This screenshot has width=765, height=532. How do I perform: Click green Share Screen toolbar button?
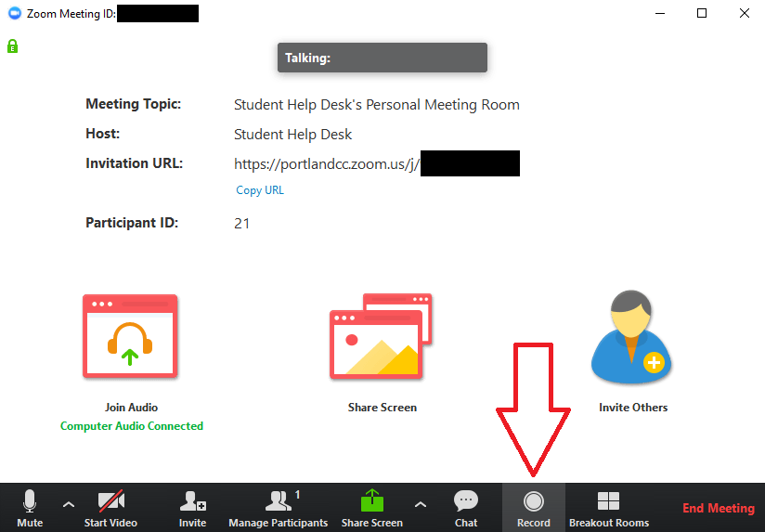click(x=372, y=508)
